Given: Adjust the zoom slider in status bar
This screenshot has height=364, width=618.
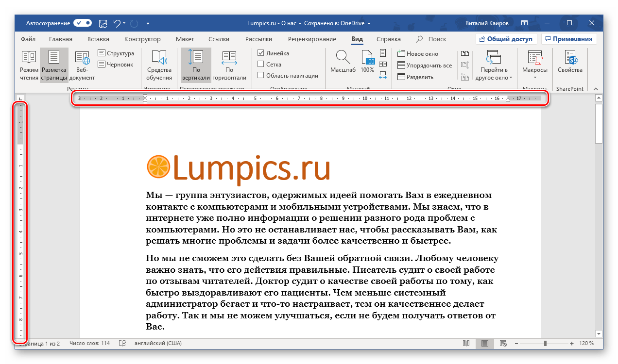Looking at the screenshot, I should (546, 344).
